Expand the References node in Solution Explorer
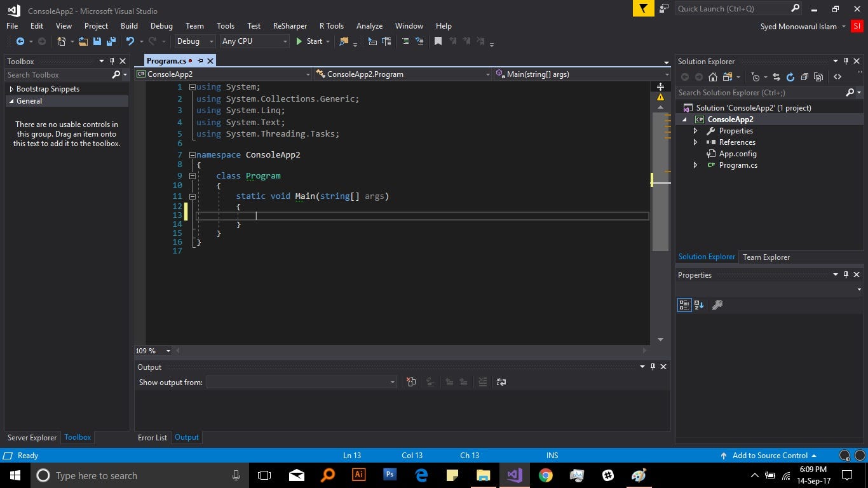The height and width of the screenshot is (488, 868). (x=695, y=142)
